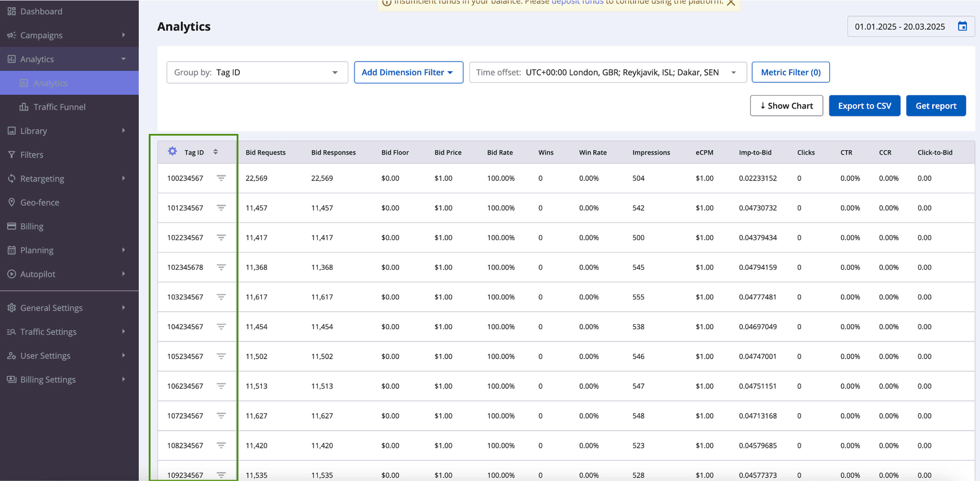
Task: Go to Geo-fence in sidebar
Action: point(69,202)
